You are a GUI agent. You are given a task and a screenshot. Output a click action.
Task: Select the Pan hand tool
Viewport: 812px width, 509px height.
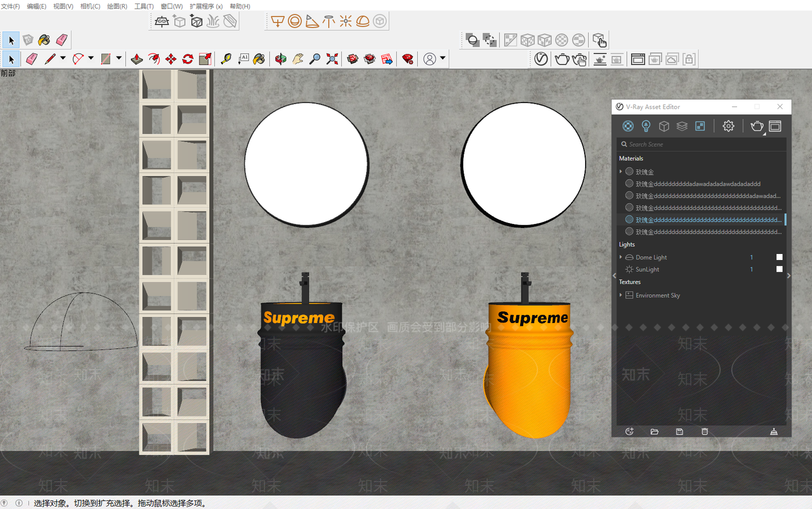tap(298, 59)
